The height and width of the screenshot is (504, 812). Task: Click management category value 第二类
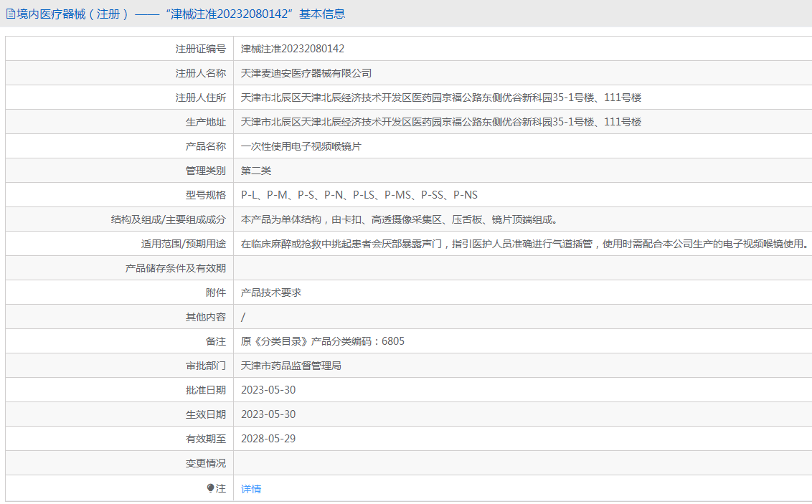(x=256, y=171)
